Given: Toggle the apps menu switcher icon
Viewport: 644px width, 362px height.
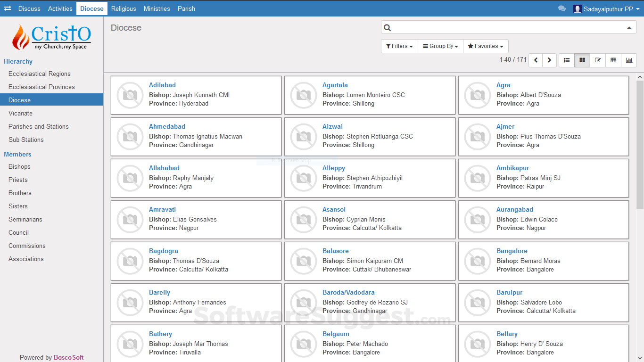Looking at the screenshot, I should coord(8,8).
